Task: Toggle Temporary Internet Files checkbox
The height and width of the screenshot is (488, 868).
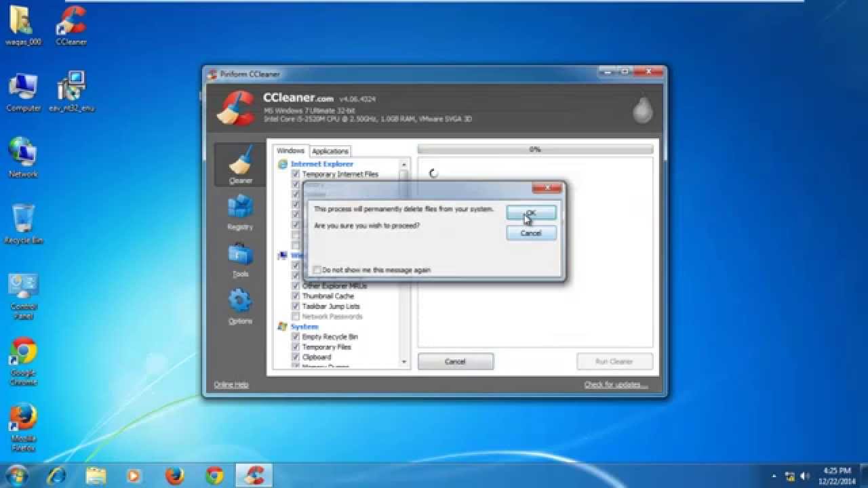Action: coord(296,174)
